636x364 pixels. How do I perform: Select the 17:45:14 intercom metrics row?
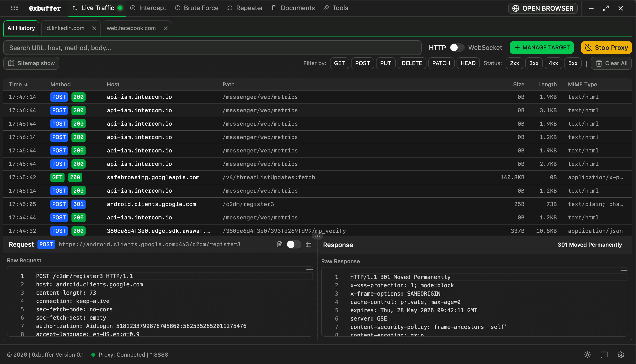coord(317,191)
